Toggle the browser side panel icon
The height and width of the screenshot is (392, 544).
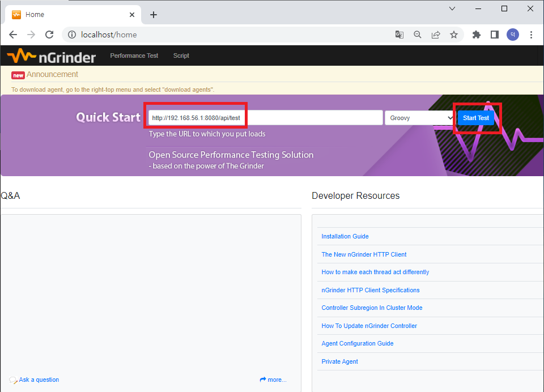[x=495, y=35]
